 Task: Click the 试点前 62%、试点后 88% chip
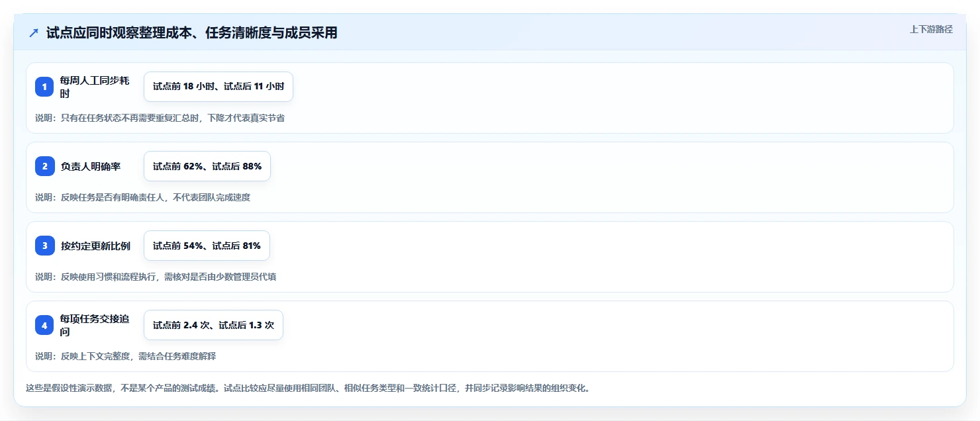(x=207, y=166)
